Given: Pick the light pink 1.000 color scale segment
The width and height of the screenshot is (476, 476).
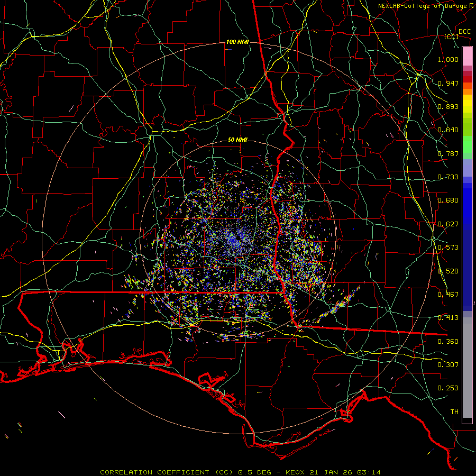Looking at the screenshot, I should (x=467, y=57).
